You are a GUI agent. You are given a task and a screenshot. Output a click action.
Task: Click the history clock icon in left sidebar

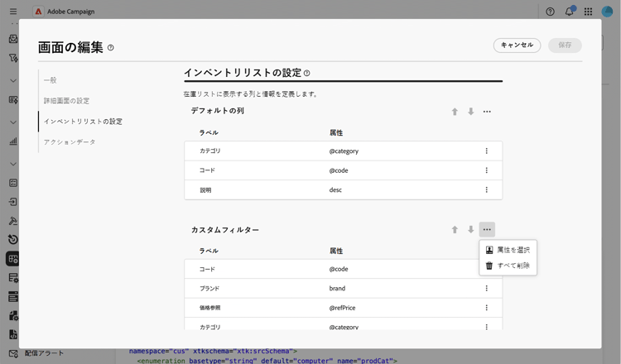[13, 239]
